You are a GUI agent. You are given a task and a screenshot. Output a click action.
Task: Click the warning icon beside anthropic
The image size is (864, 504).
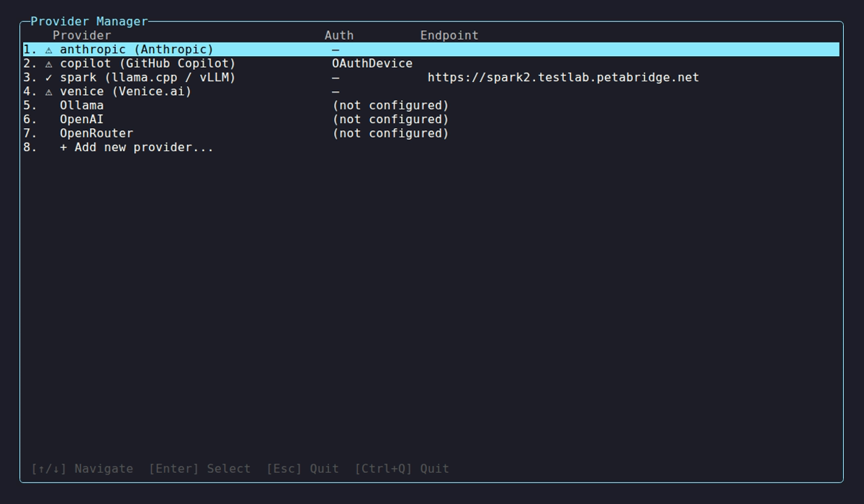click(49, 50)
